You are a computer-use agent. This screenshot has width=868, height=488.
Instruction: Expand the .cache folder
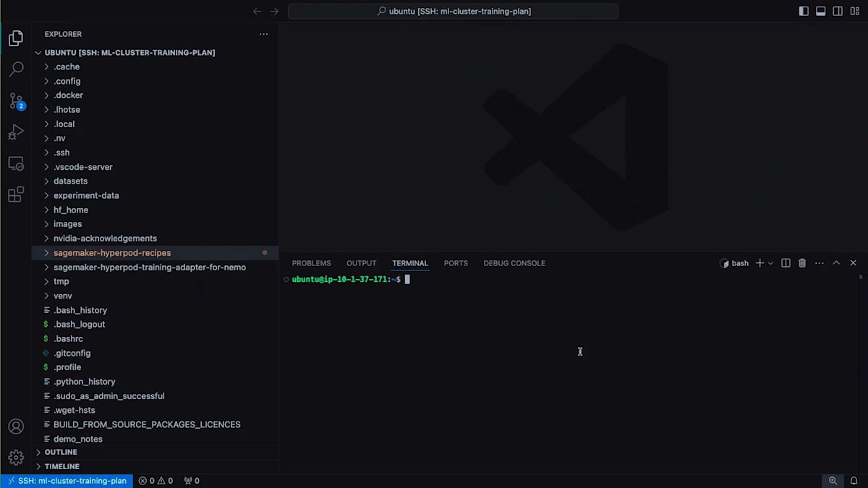click(155, 67)
